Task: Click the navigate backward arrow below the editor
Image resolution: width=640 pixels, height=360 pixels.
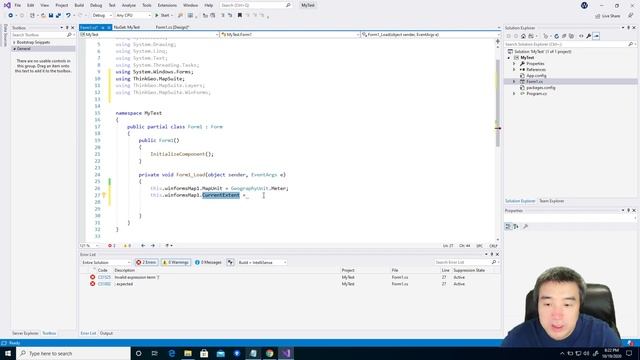Action: pos(143,246)
